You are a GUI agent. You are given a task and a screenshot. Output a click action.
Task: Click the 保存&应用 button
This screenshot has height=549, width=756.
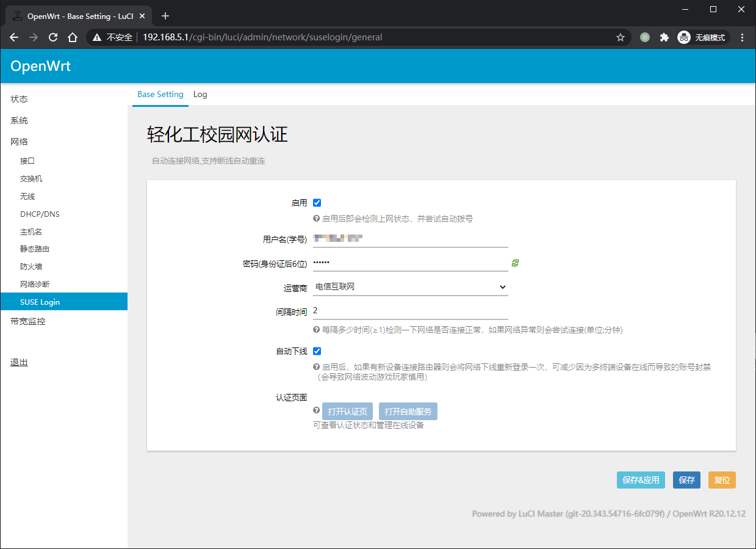[641, 480]
